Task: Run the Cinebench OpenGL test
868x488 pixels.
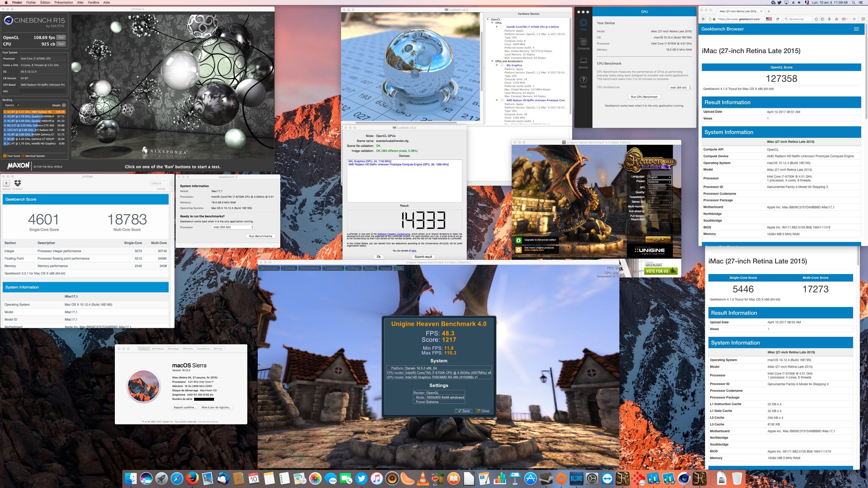Action: [61, 37]
